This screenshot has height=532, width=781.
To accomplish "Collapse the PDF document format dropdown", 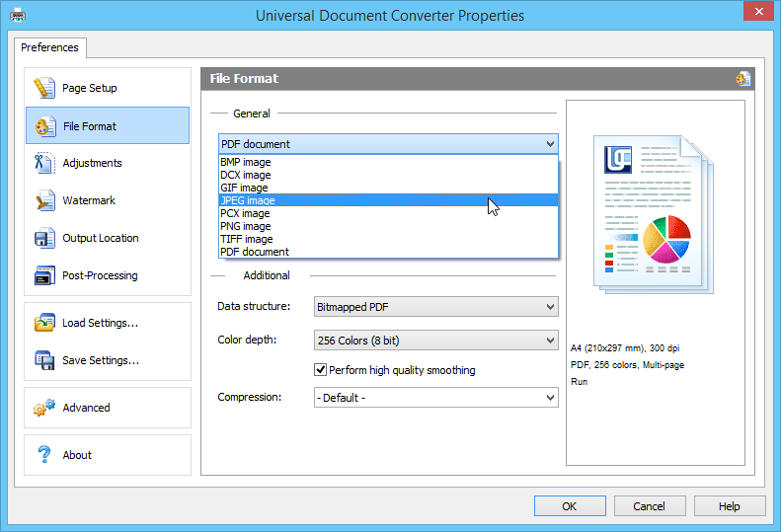I will [x=388, y=144].
